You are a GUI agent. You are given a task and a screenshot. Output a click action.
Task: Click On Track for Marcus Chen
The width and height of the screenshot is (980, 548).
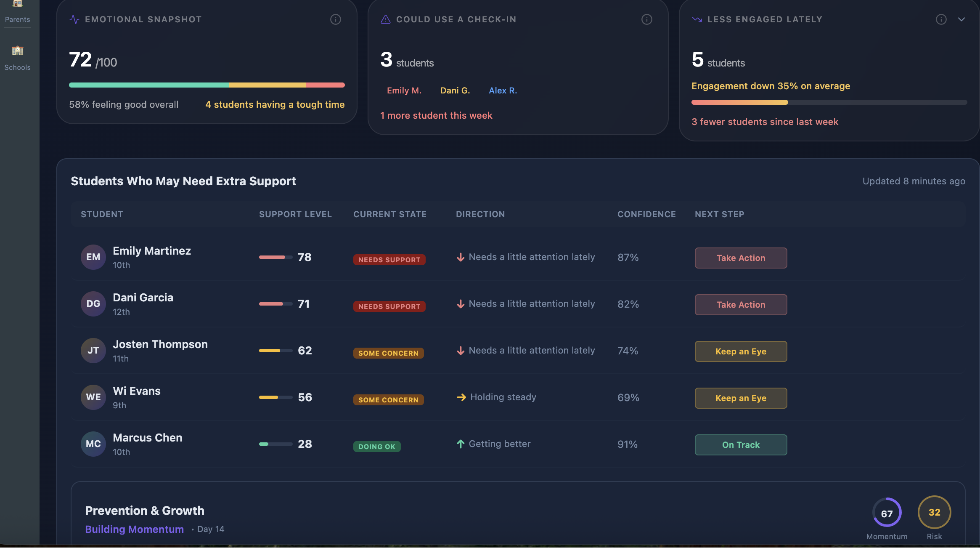pos(741,445)
